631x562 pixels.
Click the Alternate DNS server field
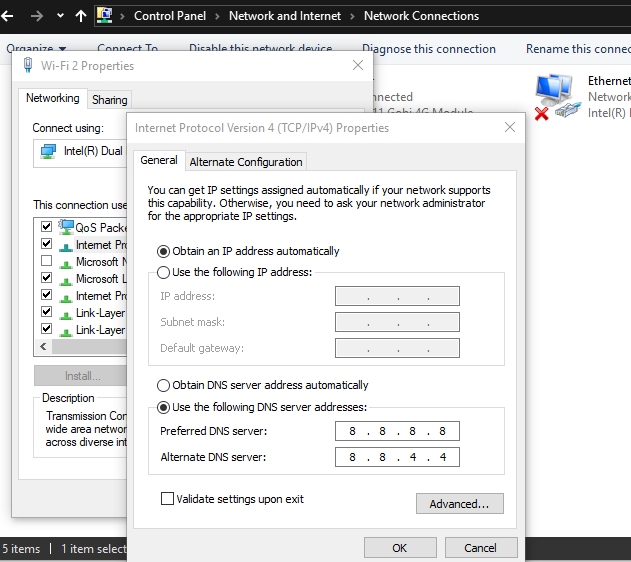[x=397, y=457]
